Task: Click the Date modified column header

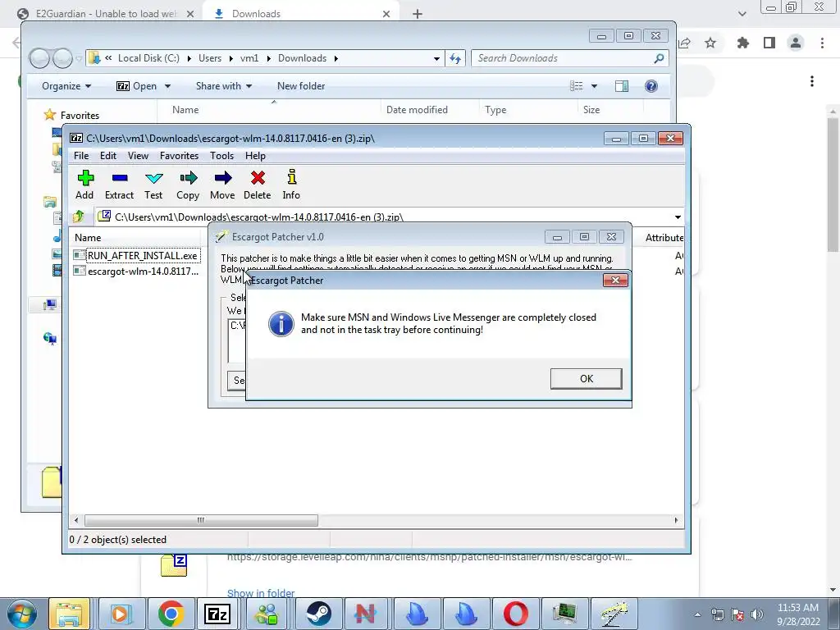Action: click(x=417, y=110)
